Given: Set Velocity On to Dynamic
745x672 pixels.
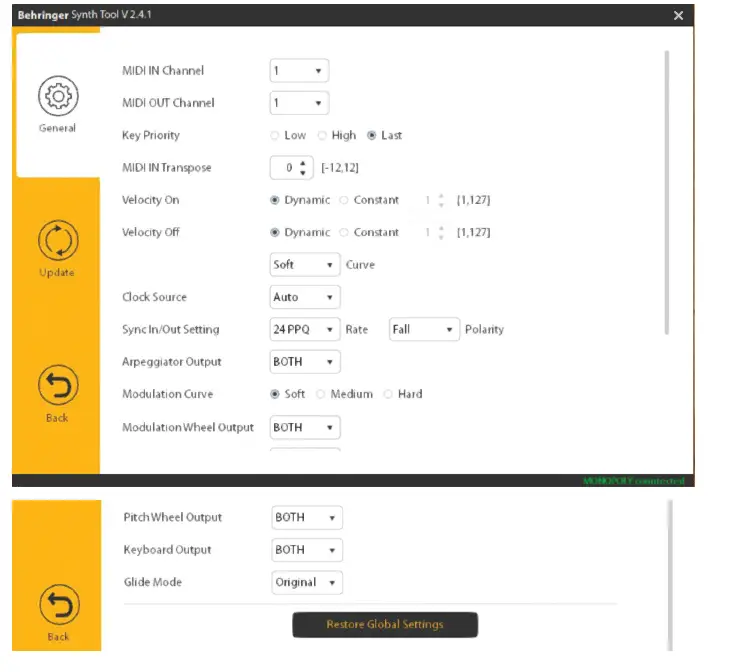Looking at the screenshot, I should pyautogui.click(x=275, y=200).
